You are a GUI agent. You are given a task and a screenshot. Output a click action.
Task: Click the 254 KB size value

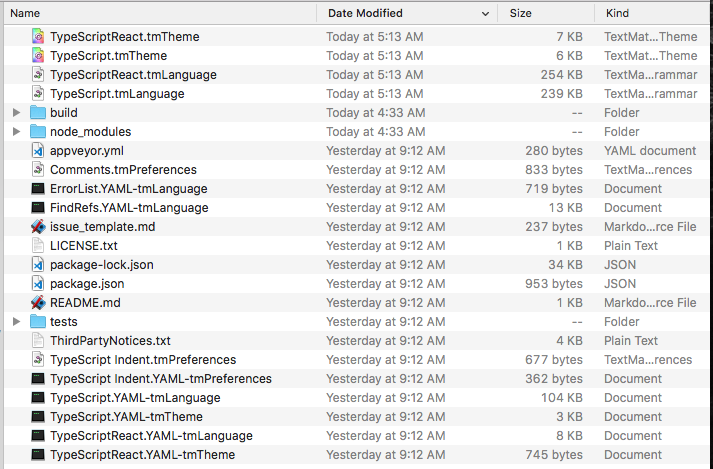click(x=562, y=75)
